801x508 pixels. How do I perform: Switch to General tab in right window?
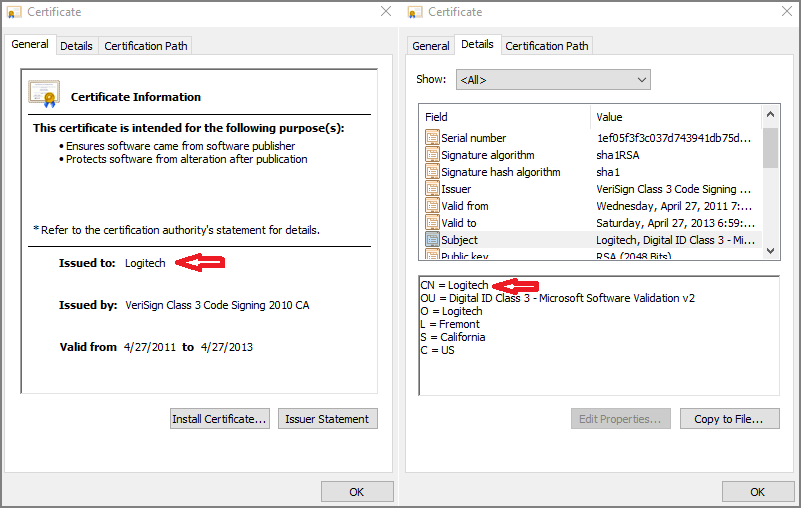431,46
